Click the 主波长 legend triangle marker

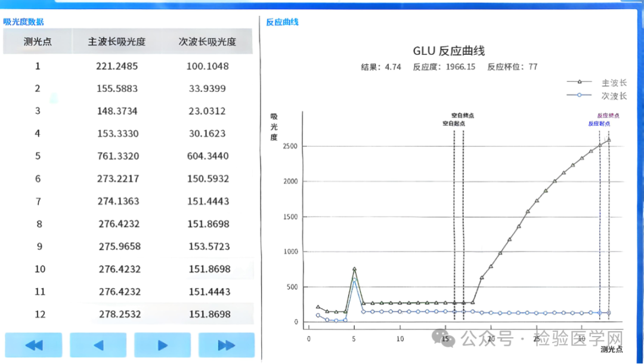[579, 82]
